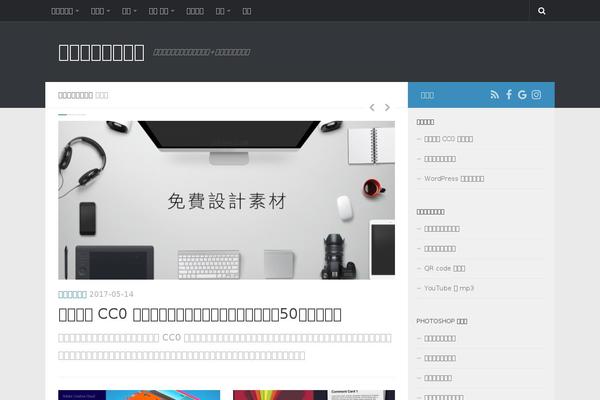Select the italic tagline beside site title
This screenshot has width=600, height=400.
pos(202,52)
